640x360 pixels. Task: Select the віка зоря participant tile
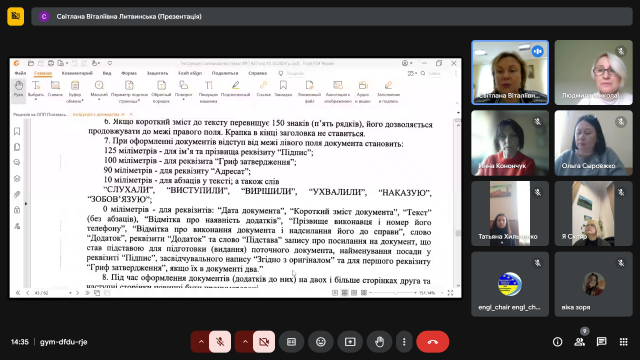click(x=593, y=284)
